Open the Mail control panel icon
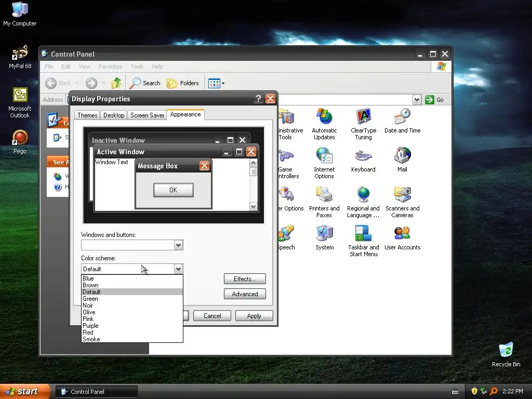Image resolution: width=532 pixels, height=399 pixels. (x=403, y=160)
